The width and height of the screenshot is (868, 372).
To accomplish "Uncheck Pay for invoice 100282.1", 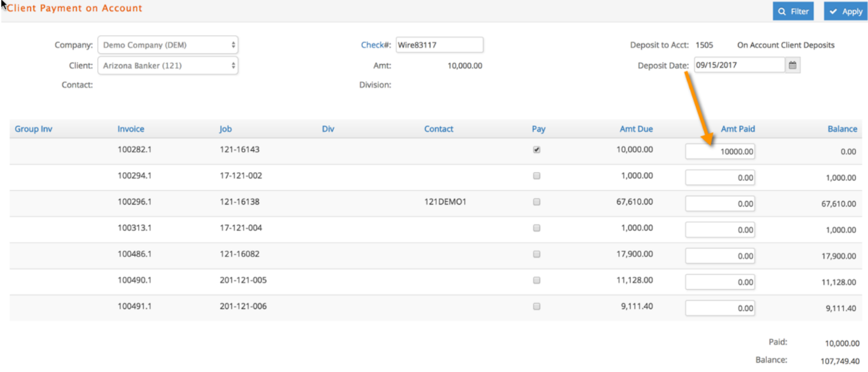I will [536, 150].
